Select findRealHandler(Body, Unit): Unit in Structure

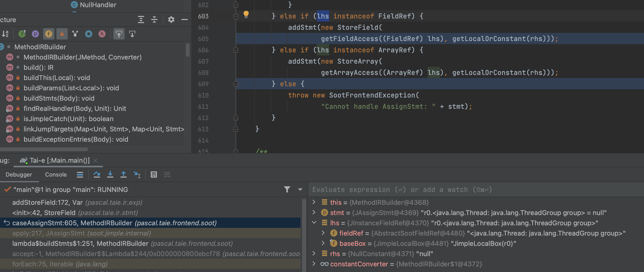point(75,109)
